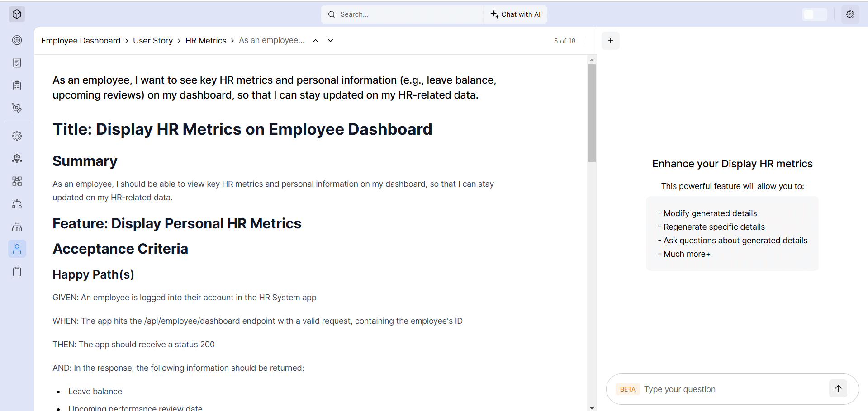Screen dimensions: 868x411
Task: Click 'Leave balance' bullet
Action: point(95,392)
